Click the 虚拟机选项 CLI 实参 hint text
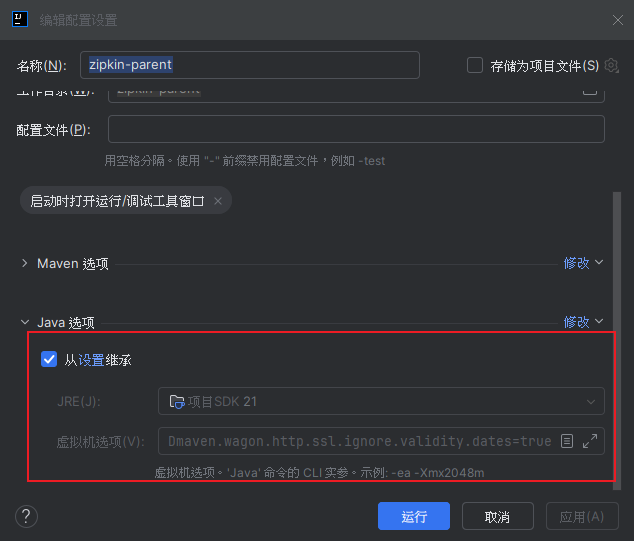 click(x=319, y=473)
